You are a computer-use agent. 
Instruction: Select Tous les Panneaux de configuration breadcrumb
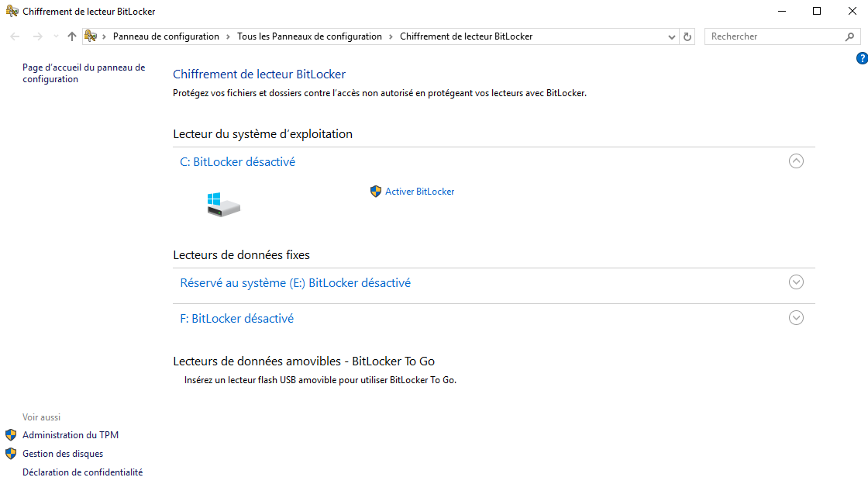coord(309,36)
